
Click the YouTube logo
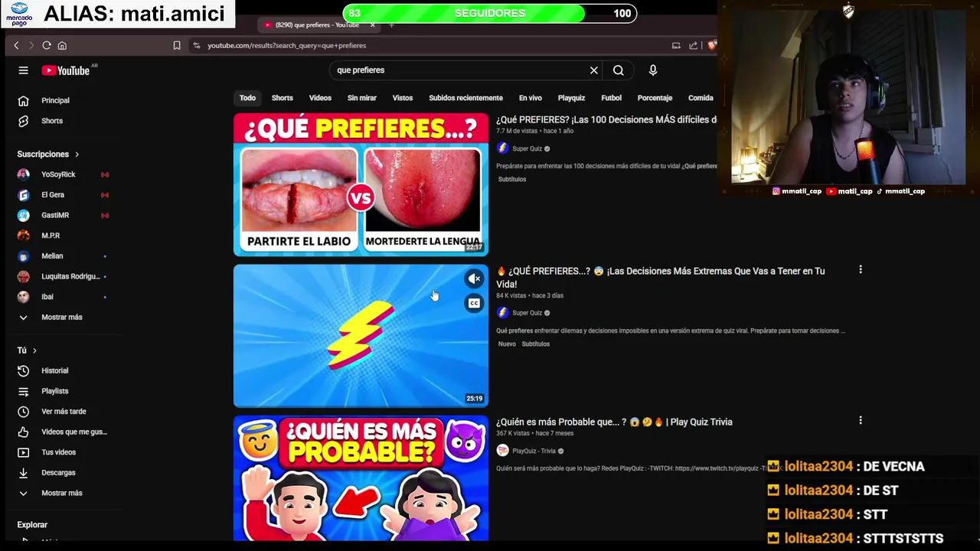66,70
